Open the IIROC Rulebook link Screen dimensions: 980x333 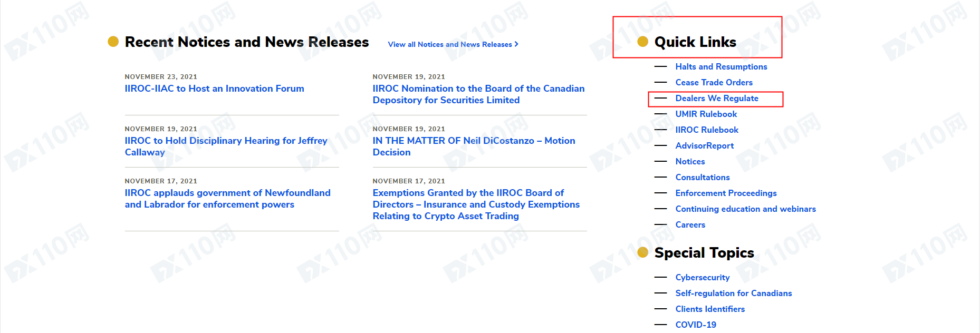707,130
